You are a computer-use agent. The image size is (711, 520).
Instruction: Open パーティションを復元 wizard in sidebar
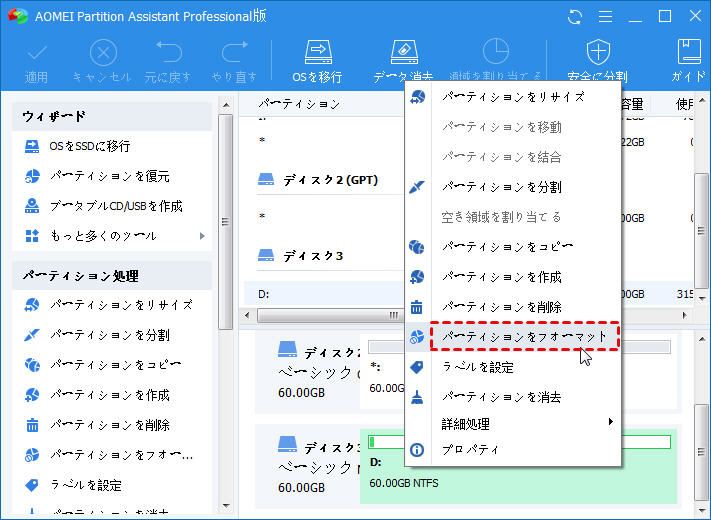coord(112,176)
